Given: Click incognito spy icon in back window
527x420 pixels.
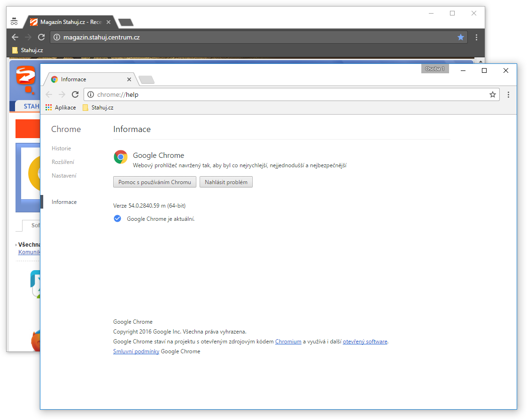Looking at the screenshot, I should point(14,22).
